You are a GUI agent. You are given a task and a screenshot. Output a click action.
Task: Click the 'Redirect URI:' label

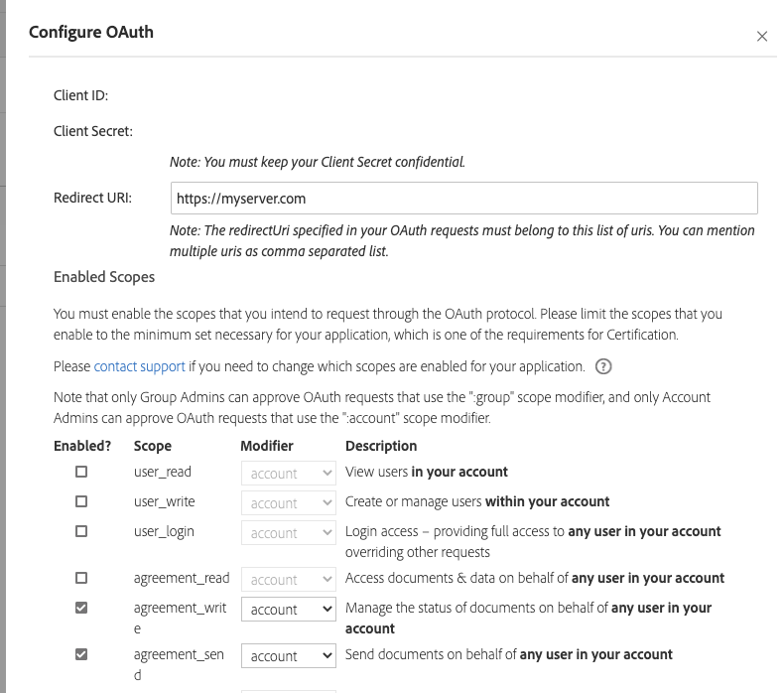pos(92,198)
